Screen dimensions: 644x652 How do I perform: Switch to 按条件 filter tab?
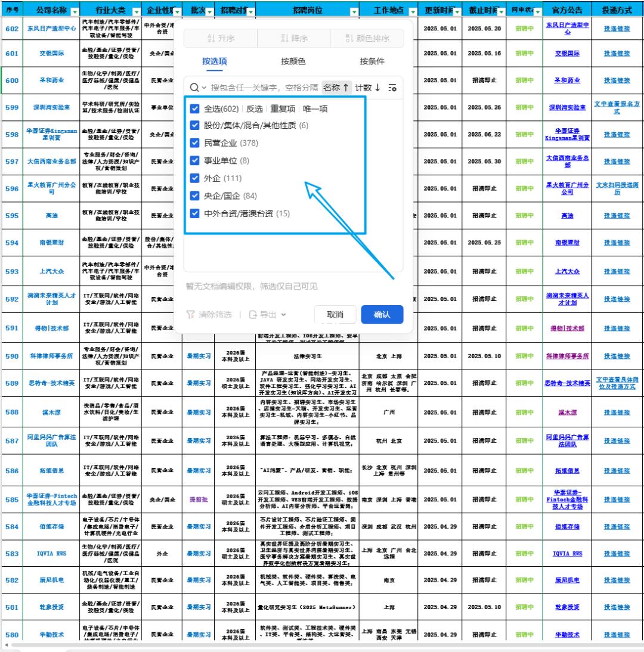(x=372, y=61)
